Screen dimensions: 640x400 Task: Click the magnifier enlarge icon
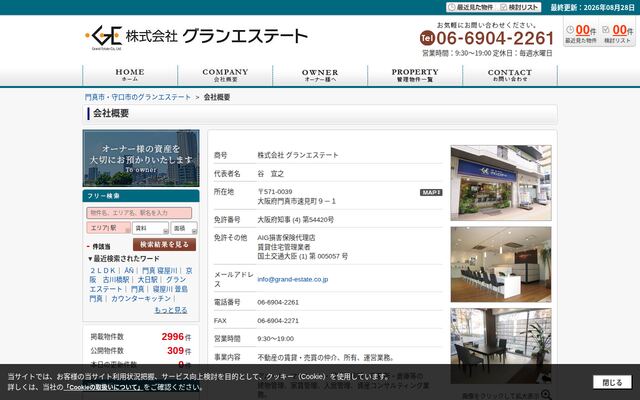[546, 395]
